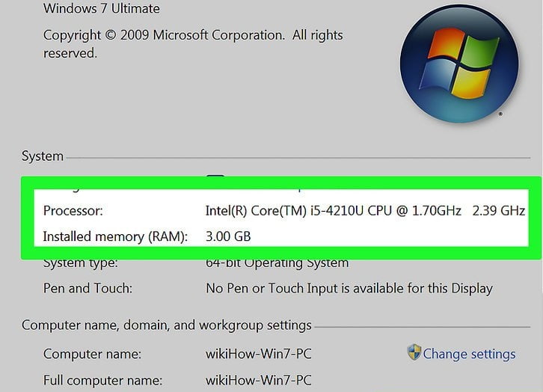
Task: Select the System section heading
Action: (43, 156)
